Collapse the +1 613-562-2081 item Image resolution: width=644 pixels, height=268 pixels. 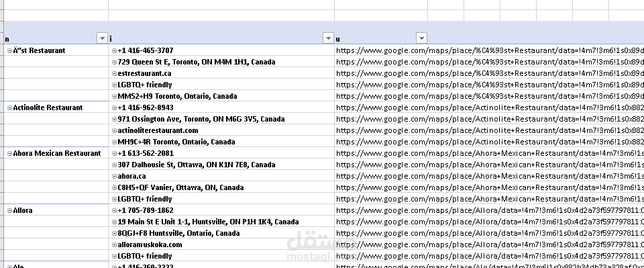(115, 153)
